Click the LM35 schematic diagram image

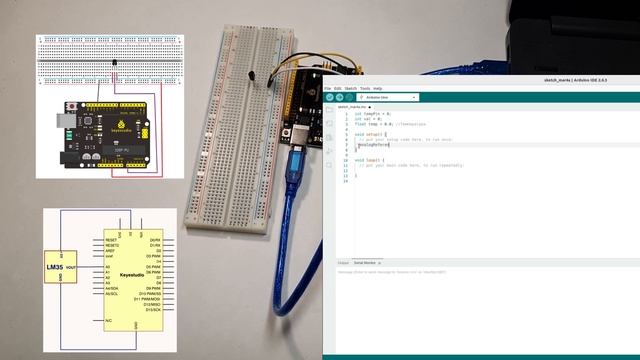point(110,280)
